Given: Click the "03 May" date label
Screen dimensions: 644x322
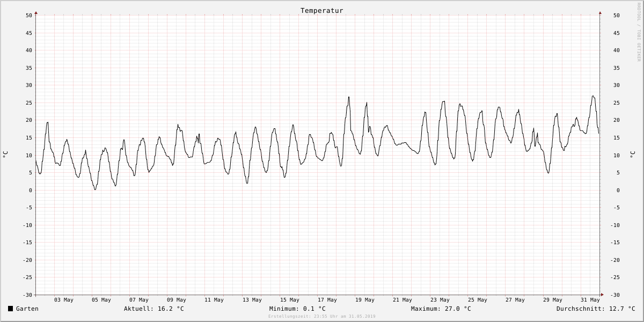Looking at the screenshot, I should pos(64,300).
